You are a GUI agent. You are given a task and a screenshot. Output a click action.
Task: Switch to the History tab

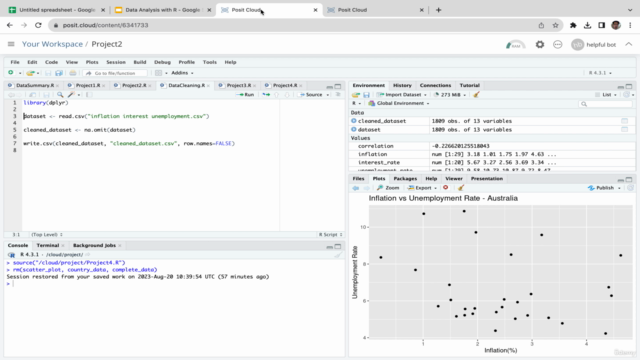tap(402, 85)
